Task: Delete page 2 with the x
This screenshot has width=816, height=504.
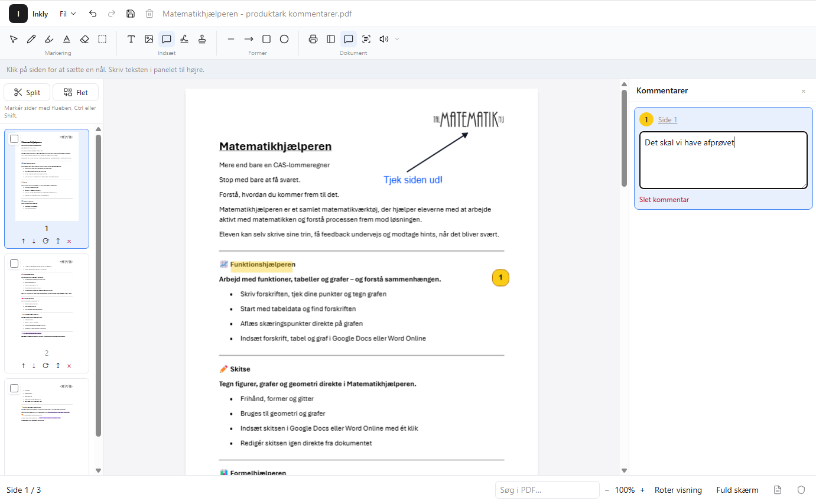Action: pyautogui.click(x=69, y=366)
